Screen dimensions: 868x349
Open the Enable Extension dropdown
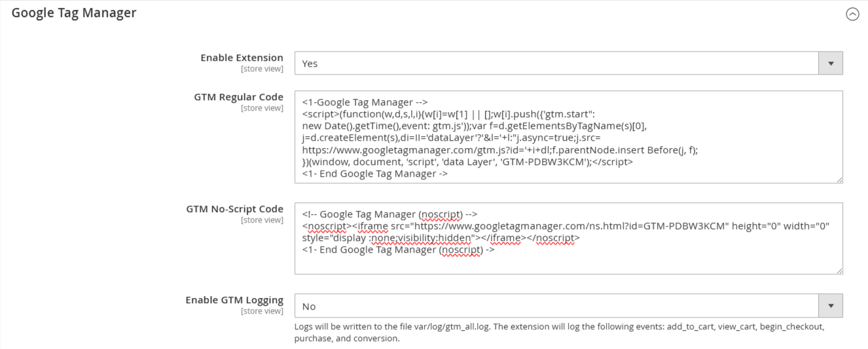[568, 64]
